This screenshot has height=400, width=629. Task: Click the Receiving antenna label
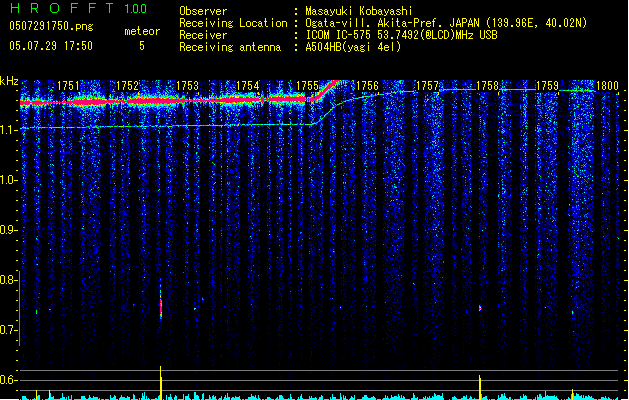pos(230,47)
